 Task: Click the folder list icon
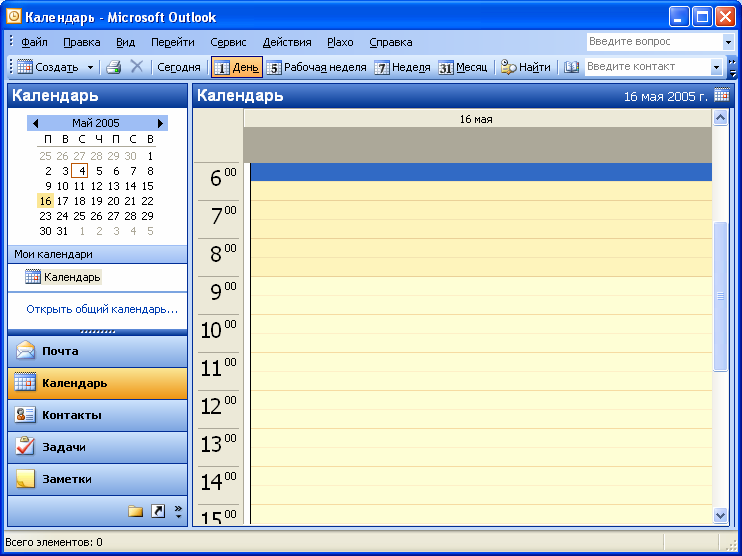coord(135,511)
